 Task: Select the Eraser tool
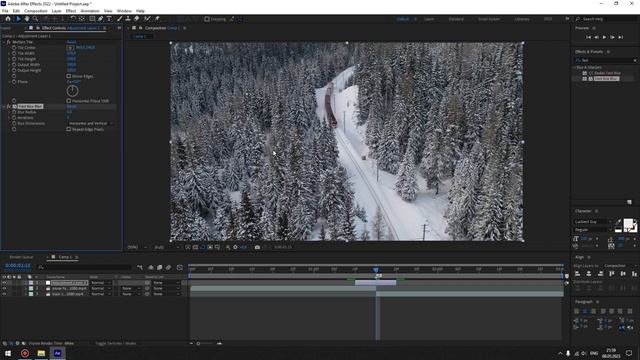point(137,19)
